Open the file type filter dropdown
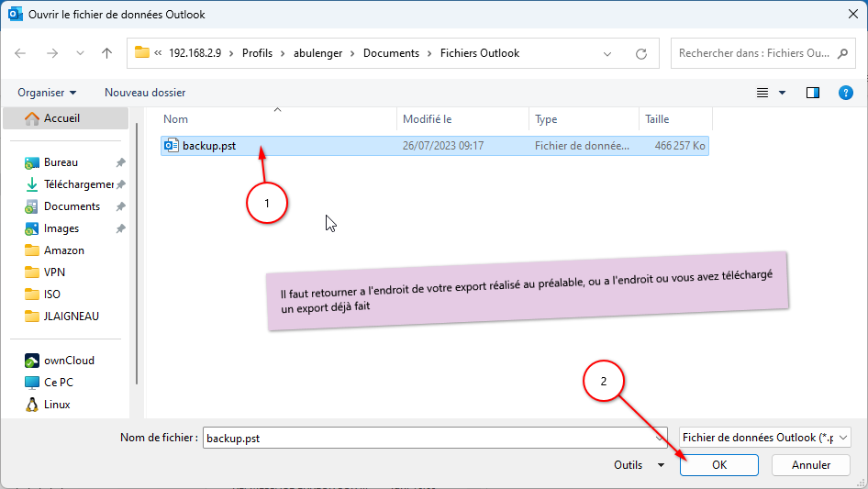This screenshot has height=489, width=868. pos(766,439)
